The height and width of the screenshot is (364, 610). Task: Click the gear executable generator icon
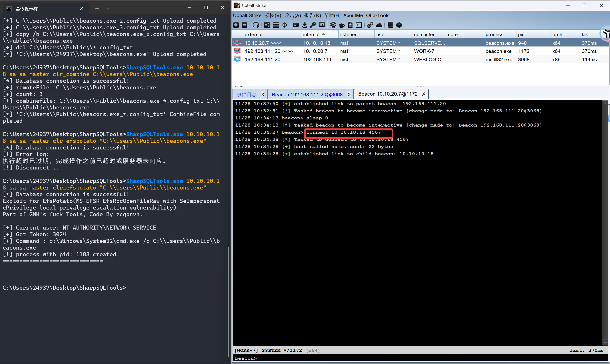333,25
